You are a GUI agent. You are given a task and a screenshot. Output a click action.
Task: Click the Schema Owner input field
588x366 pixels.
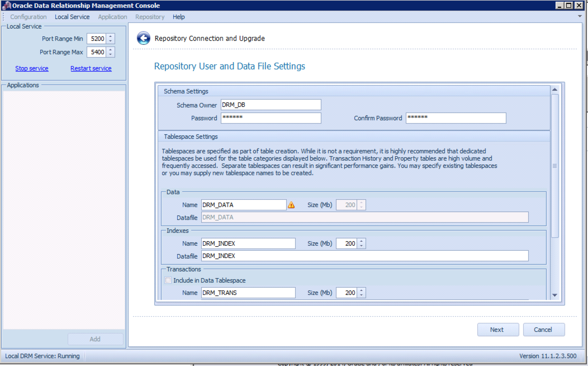pyautogui.click(x=271, y=105)
